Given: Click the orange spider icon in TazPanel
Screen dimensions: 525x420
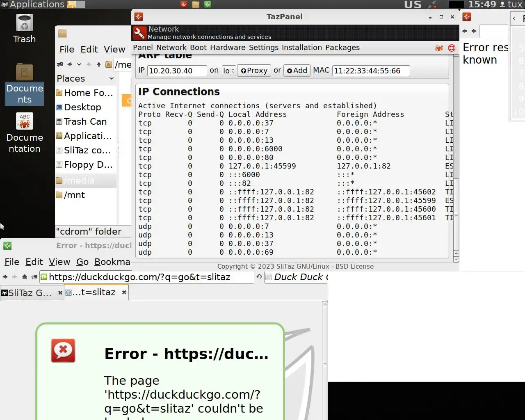Looking at the screenshot, I should [439, 48].
